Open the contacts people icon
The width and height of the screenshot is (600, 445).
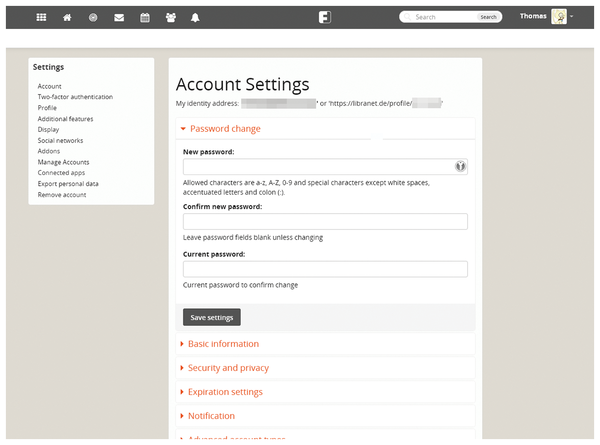tap(170, 17)
